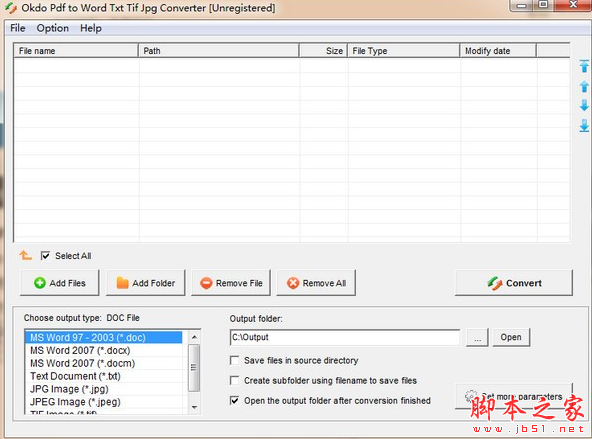This screenshot has width=592, height=439.
Task: Start conversion with the Convert button
Action: click(x=514, y=283)
